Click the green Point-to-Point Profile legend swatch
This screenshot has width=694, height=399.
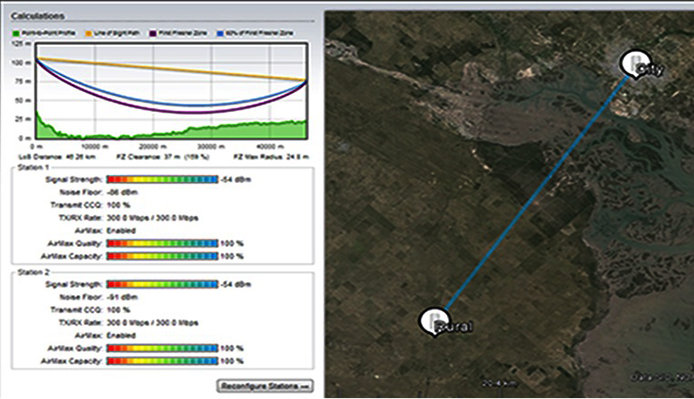click(x=17, y=33)
